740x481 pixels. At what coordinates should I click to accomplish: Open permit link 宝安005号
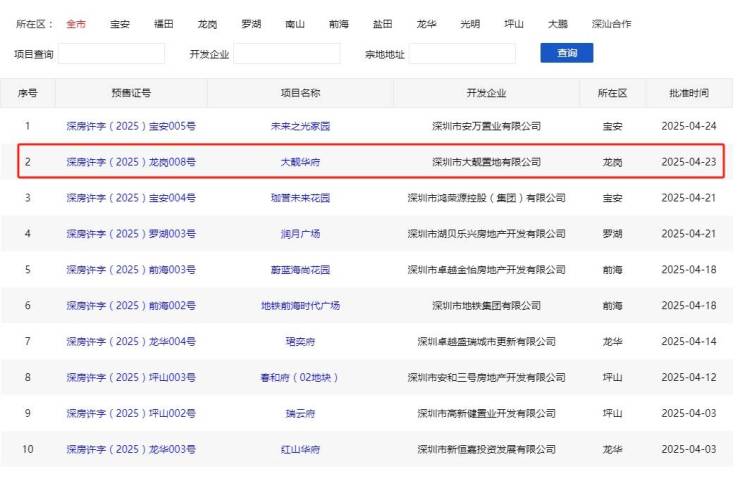click(x=131, y=126)
